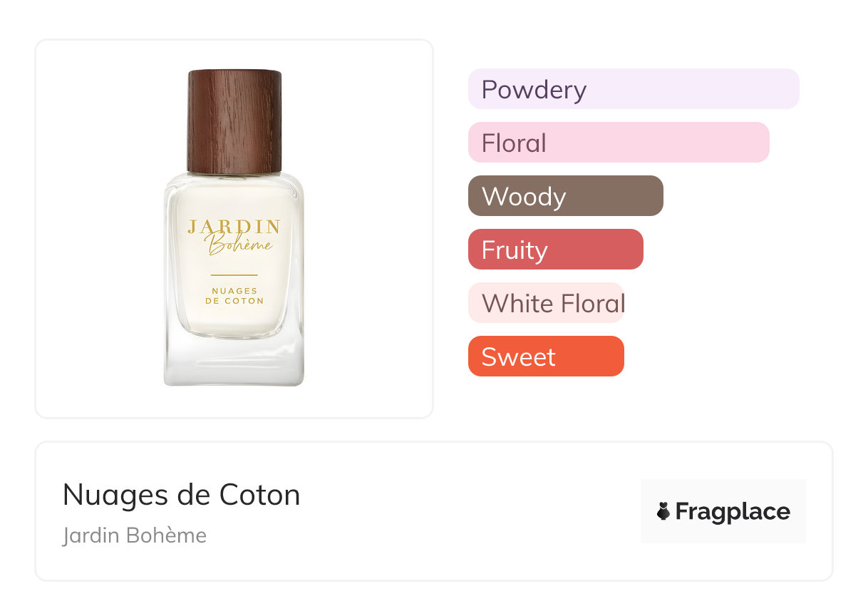The width and height of the screenshot is (868, 616).
Task: Click the NUAGES word on the bottle label
Action: coord(234,291)
